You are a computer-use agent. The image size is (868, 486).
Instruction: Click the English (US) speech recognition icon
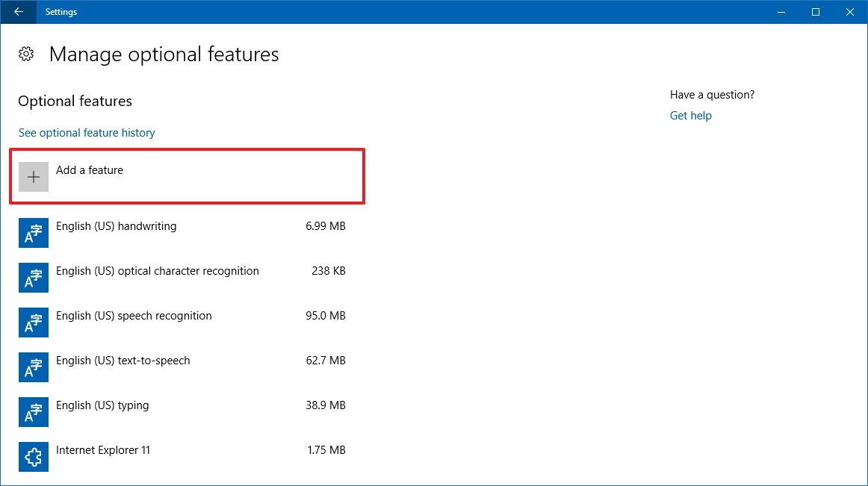(33, 323)
